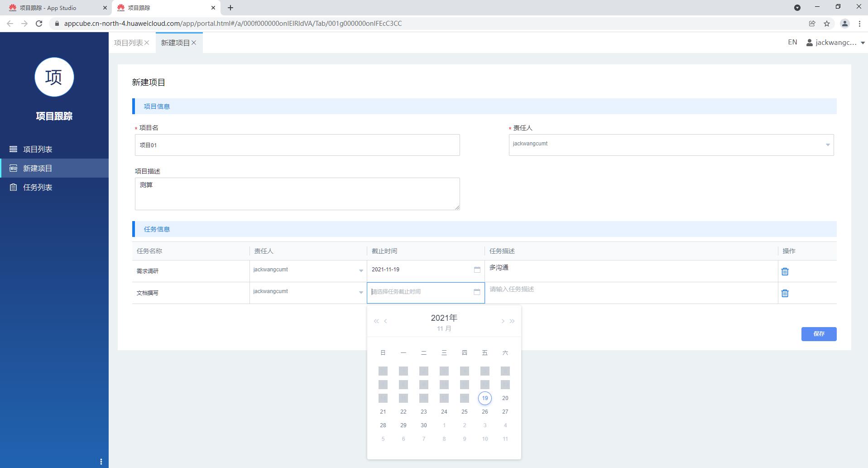The height and width of the screenshot is (468, 868).
Task: Switch language with the EN link
Action: click(x=792, y=42)
